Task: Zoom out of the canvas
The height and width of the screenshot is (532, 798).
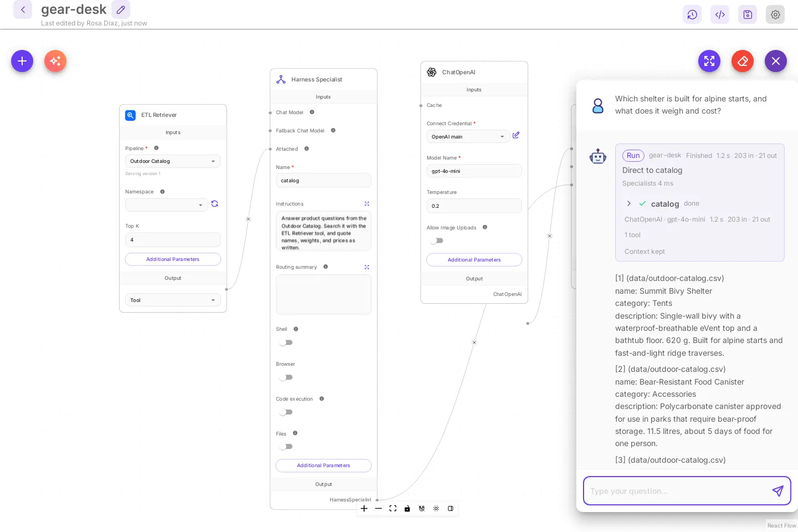Action: click(378, 509)
